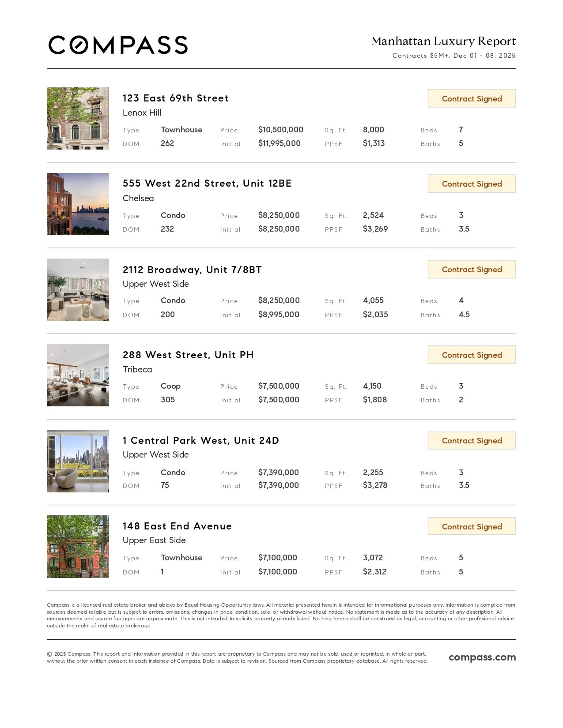Open the 1 Central Park West photo
563x728 pixels.
[x=78, y=461]
